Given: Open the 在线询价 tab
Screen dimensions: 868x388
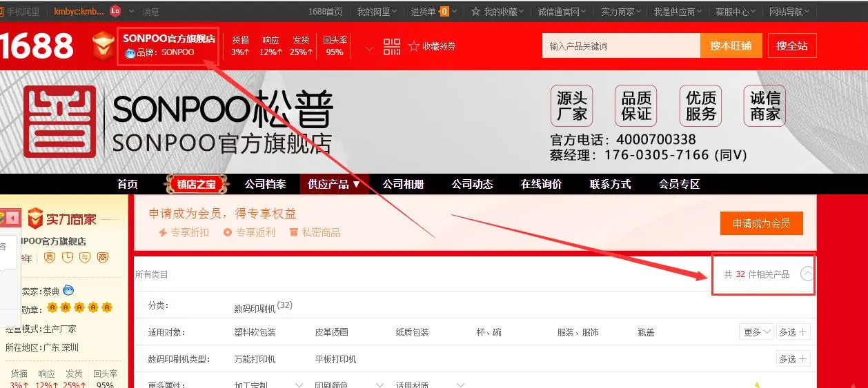Looking at the screenshot, I should pyautogui.click(x=541, y=184).
